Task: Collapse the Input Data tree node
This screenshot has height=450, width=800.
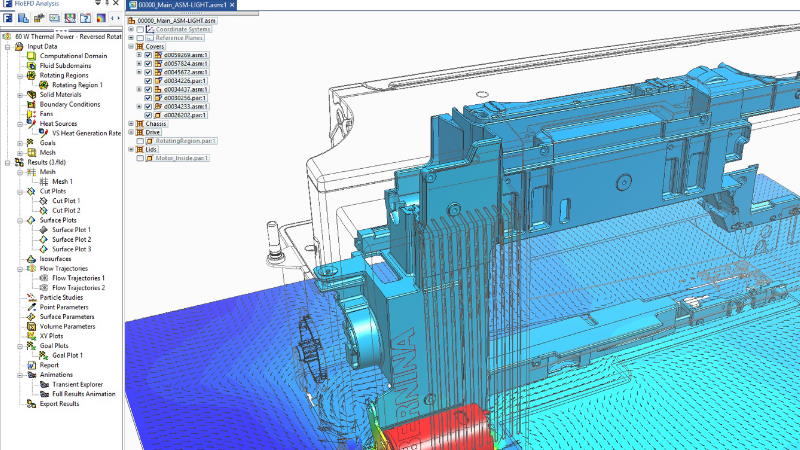Action: [7, 46]
